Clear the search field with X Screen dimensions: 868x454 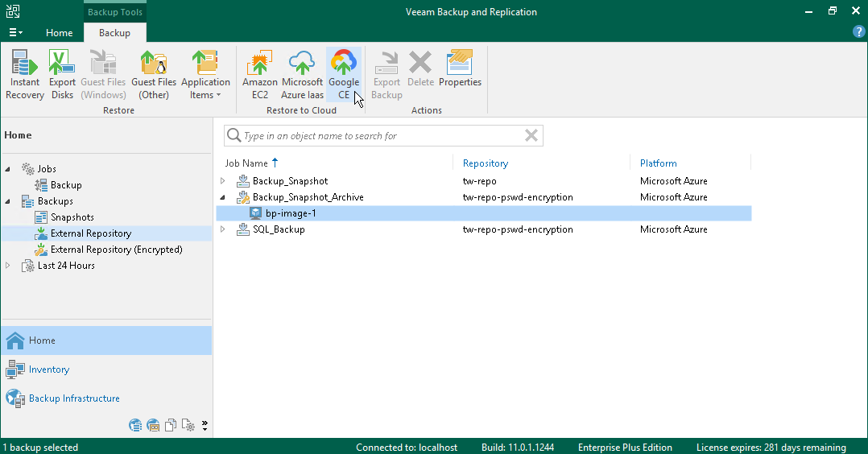click(531, 136)
